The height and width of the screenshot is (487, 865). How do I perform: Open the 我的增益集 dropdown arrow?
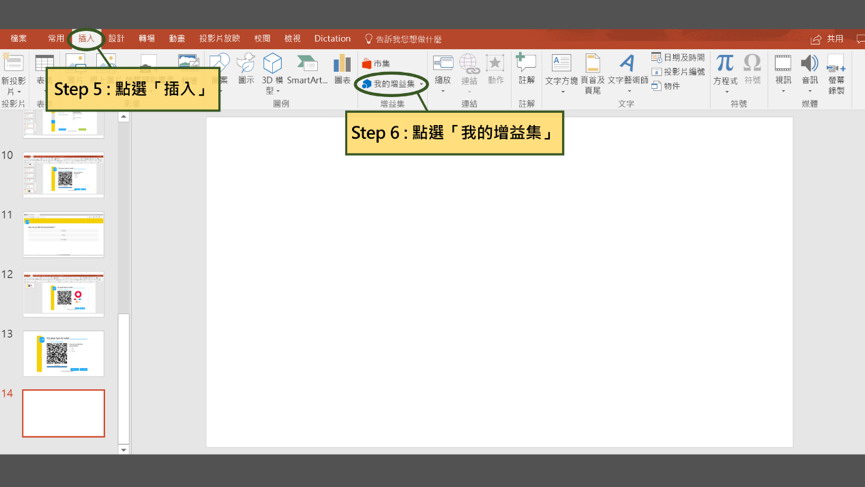coord(421,84)
